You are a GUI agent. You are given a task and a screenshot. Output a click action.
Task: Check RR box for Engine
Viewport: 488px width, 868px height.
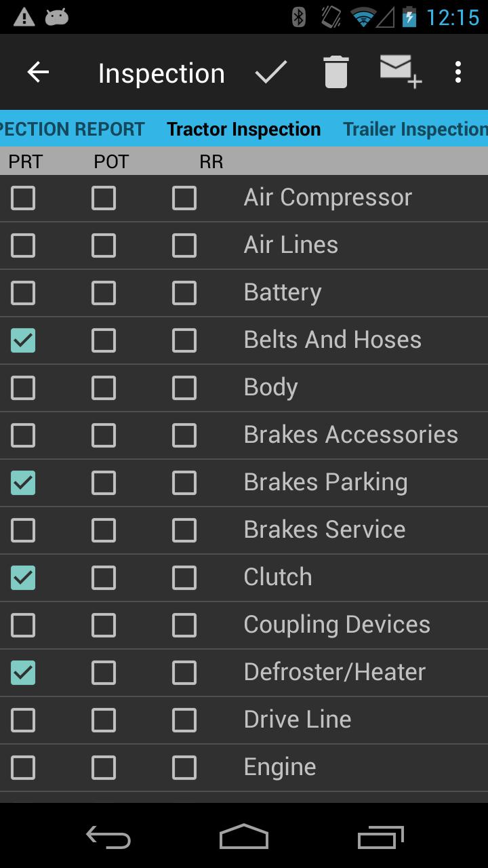click(x=184, y=768)
